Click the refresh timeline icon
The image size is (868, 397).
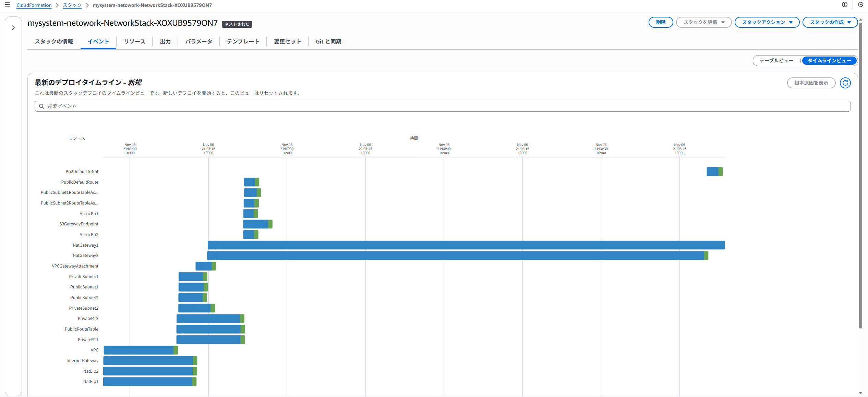(845, 83)
